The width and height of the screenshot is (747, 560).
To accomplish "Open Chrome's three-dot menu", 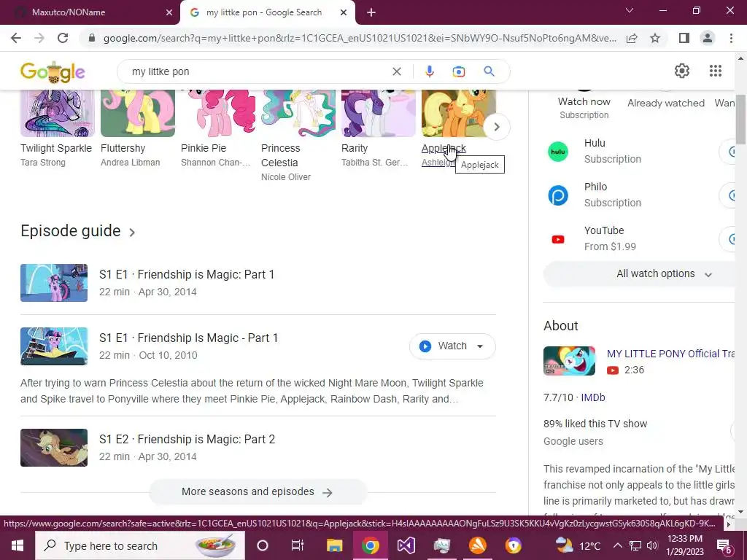I will coord(731,38).
